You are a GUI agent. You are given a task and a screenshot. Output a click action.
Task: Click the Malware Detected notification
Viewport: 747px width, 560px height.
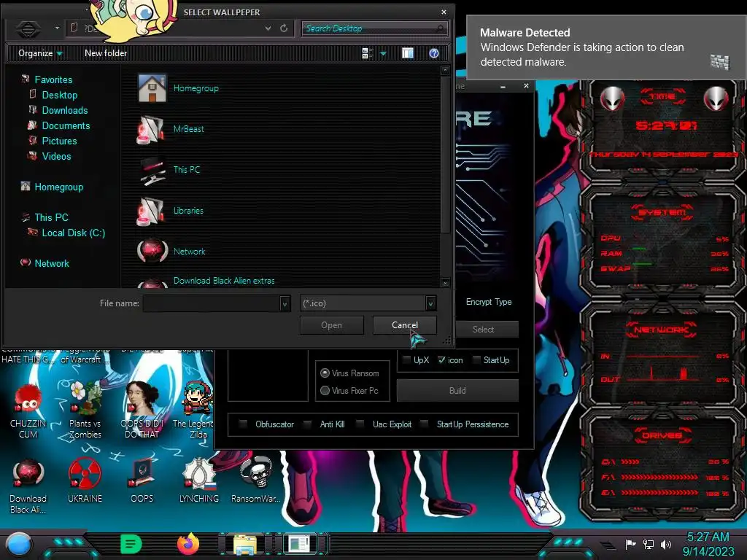coord(606,47)
